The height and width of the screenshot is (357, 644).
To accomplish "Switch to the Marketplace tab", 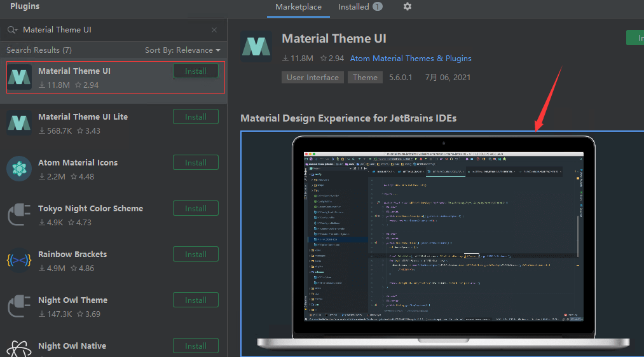I will pyautogui.click(x=298, y=7).
